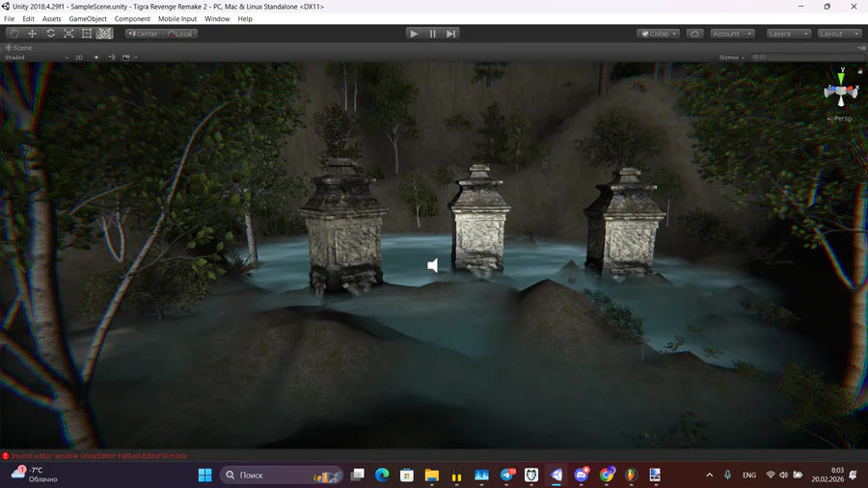Open the Windows Start menu

click(204, 475)
